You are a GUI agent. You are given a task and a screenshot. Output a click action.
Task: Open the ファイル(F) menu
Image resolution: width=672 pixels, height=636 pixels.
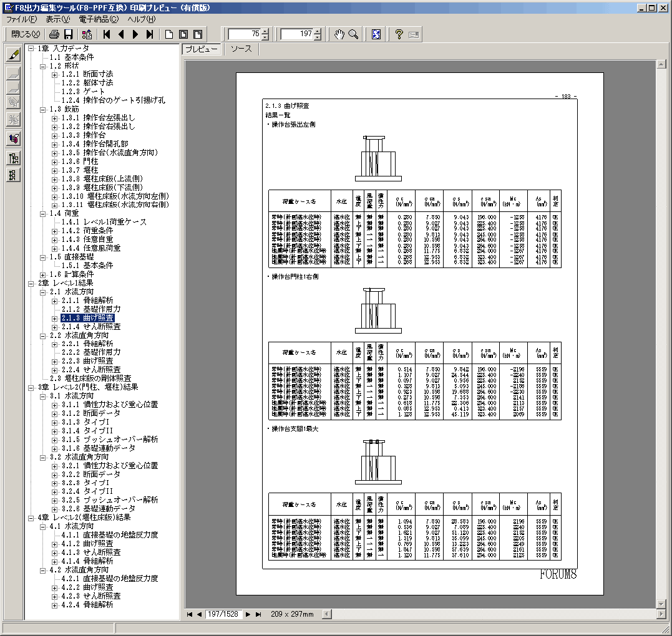[x=21, y=19]
